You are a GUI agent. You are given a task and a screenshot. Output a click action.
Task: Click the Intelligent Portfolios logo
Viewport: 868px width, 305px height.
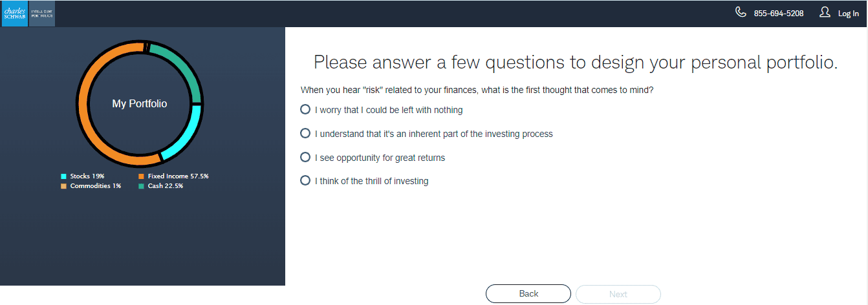[42, 14]
